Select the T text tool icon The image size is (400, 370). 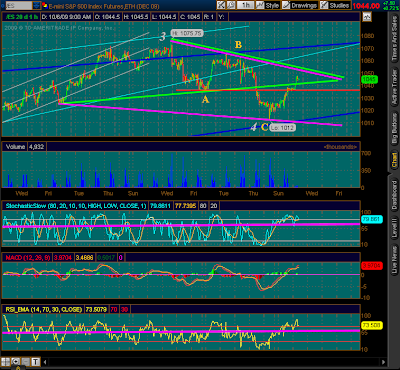click(x=35, y=362)
